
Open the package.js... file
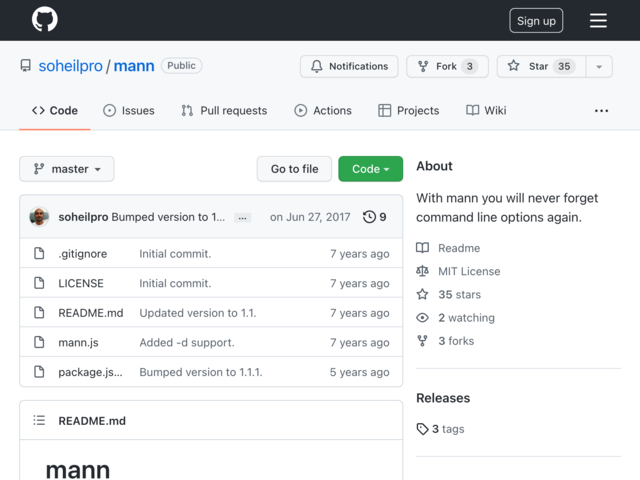tap(90, 372)
